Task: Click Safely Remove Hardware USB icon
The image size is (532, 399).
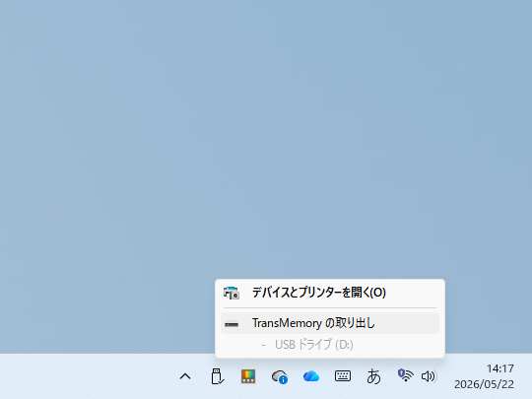Action: click(217, 376)
